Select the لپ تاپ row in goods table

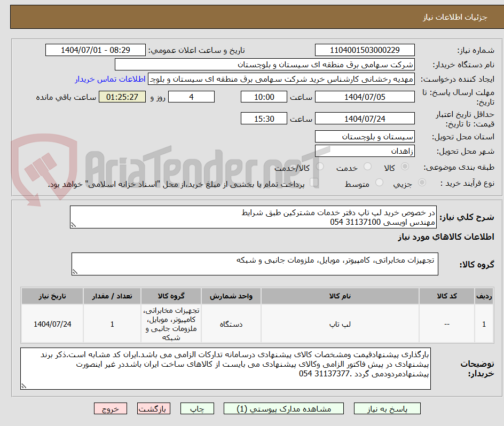(x=340, y=324)
